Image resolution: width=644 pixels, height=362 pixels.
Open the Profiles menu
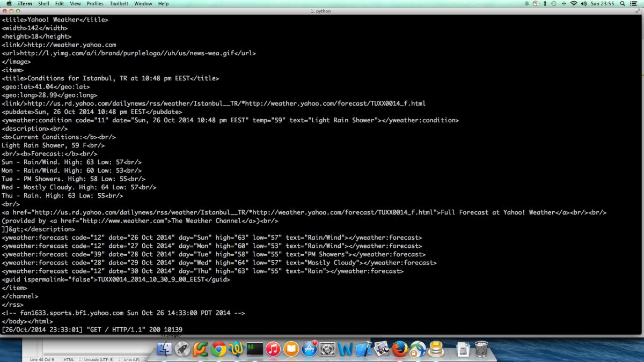pyautogui.click(x=95, y=3)
